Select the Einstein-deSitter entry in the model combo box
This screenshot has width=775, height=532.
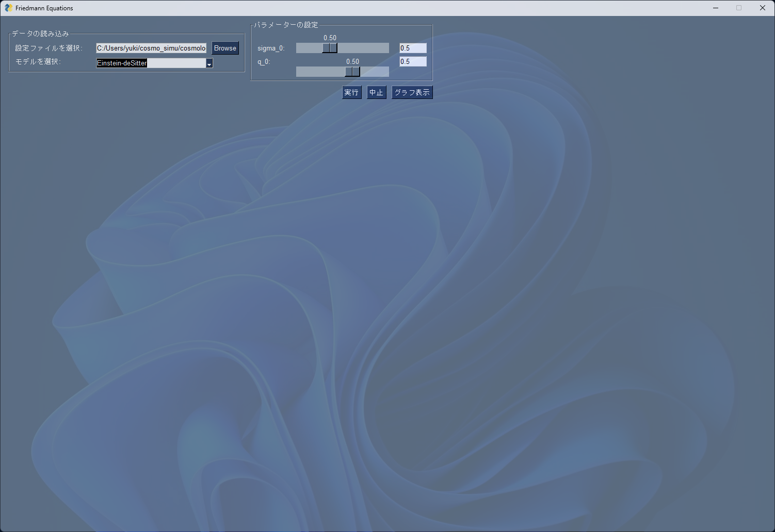coord(121,63)
